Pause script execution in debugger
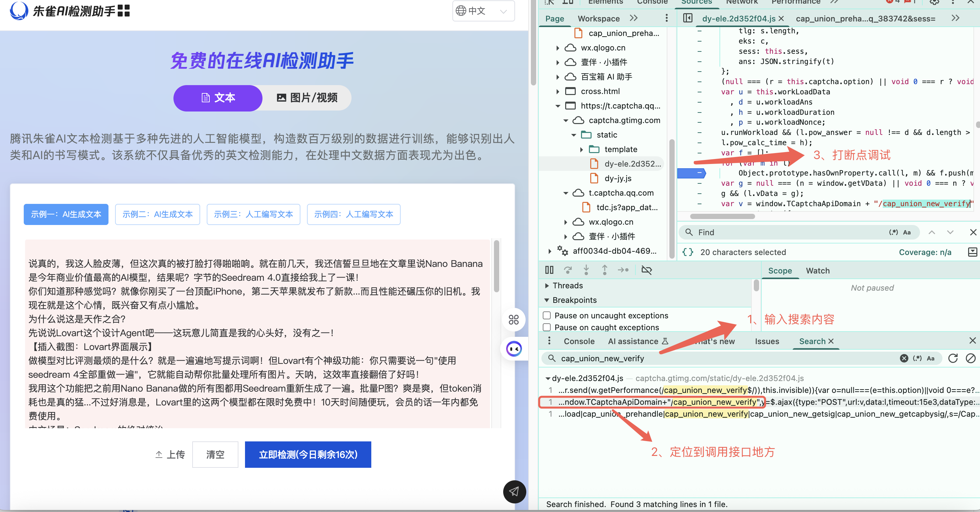 point(549,270)
